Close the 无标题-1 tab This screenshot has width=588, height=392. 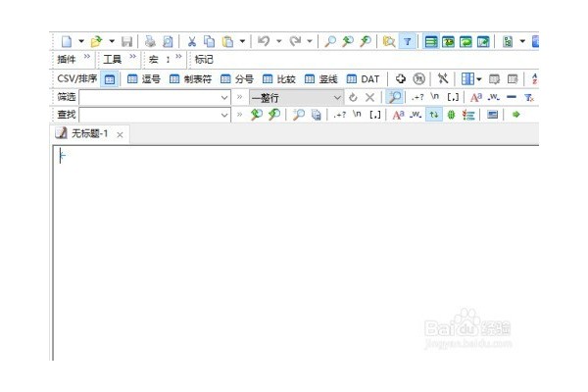120,134
